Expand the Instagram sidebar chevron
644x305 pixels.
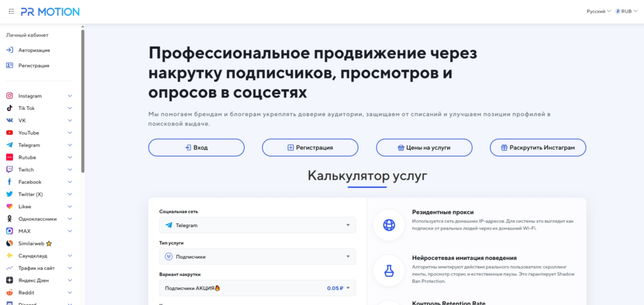click(x=70, y=96)
